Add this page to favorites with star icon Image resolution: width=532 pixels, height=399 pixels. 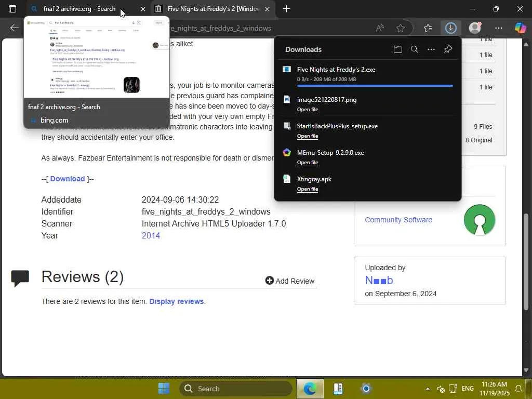coord(401,28)
